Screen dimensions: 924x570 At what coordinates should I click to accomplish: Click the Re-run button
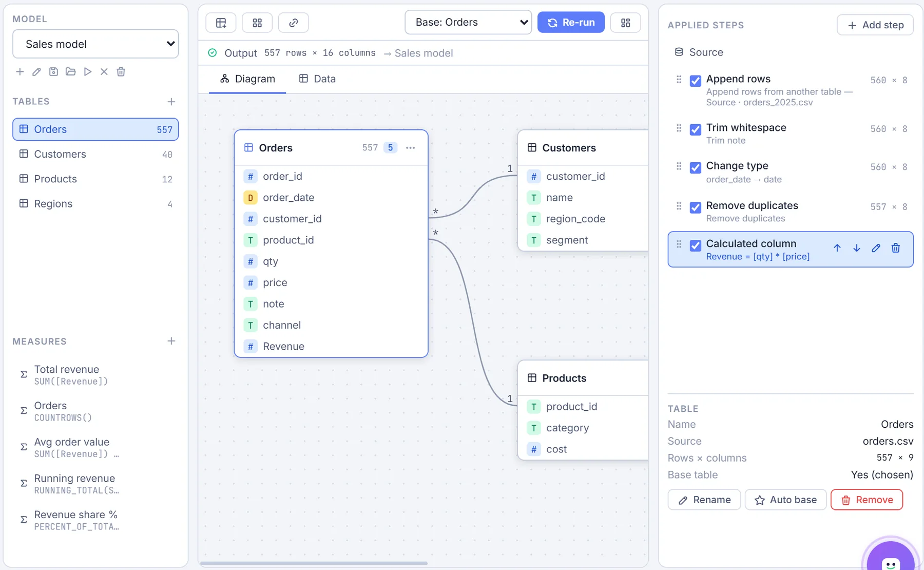[x=571, y=22]
